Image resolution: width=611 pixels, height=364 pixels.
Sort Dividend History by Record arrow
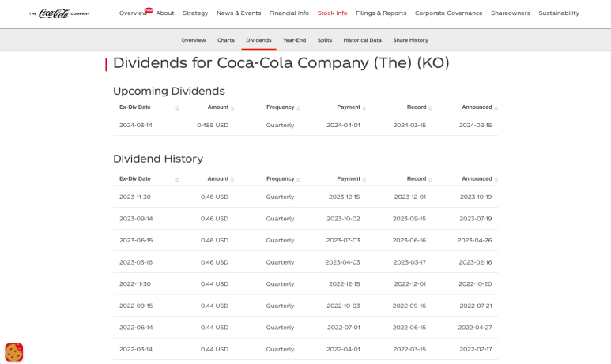[430, 179]
